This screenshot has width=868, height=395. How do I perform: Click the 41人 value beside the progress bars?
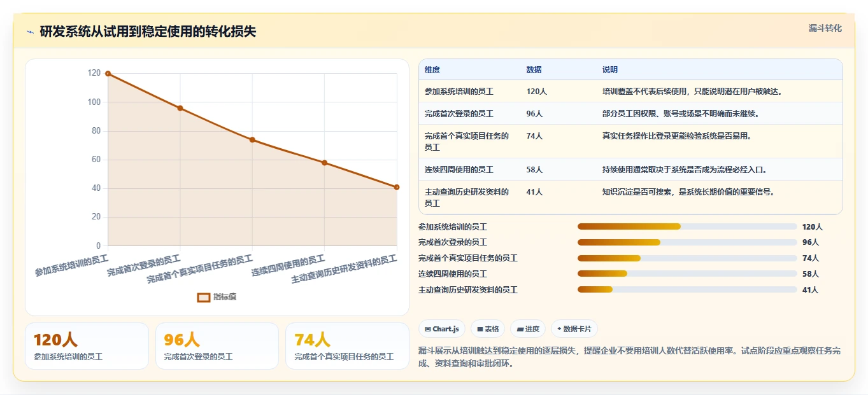(x=811, y=290)
